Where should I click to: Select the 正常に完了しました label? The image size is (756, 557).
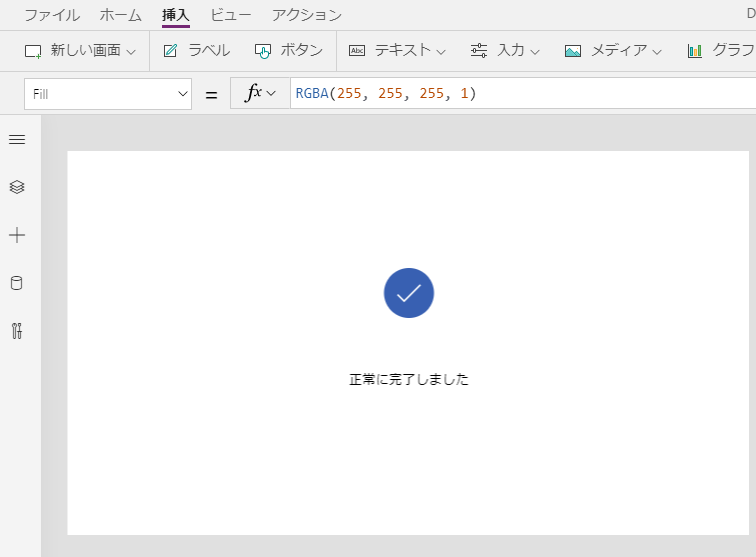(x=409, y=380)
